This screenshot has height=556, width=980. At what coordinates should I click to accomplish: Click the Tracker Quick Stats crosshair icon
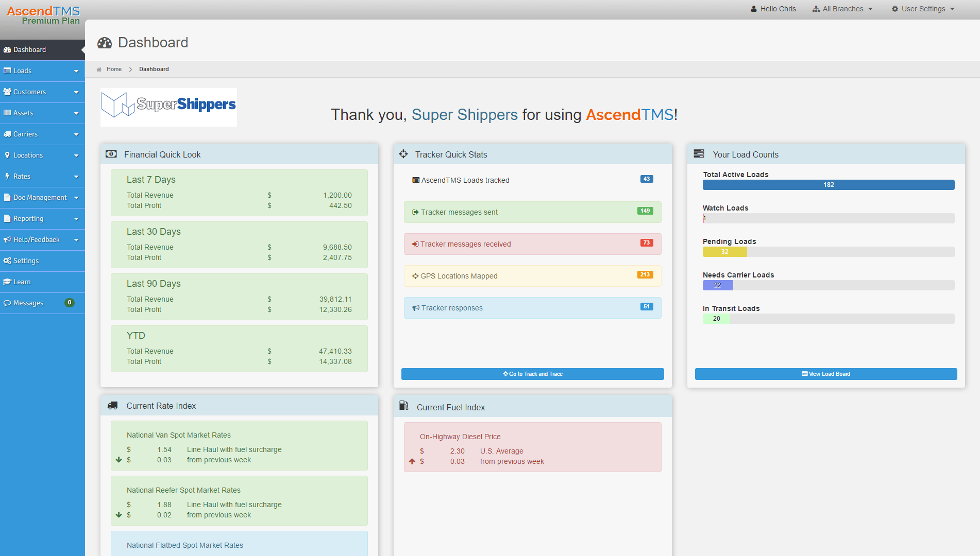403,154
